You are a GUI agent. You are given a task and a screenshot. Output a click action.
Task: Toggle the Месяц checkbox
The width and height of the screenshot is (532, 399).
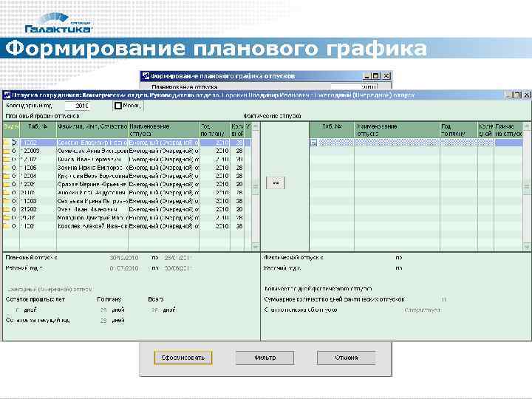click(117, 106)
